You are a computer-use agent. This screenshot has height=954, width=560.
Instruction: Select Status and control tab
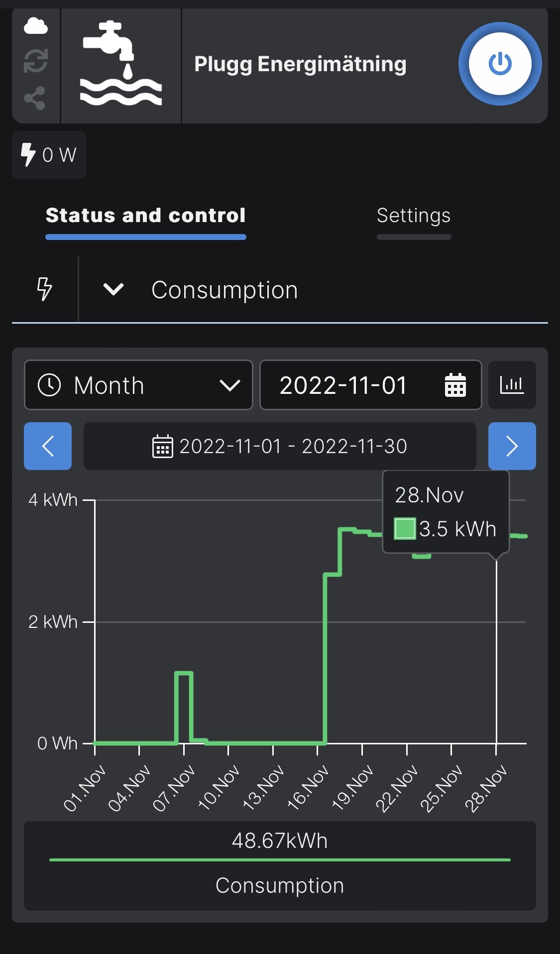145,216
